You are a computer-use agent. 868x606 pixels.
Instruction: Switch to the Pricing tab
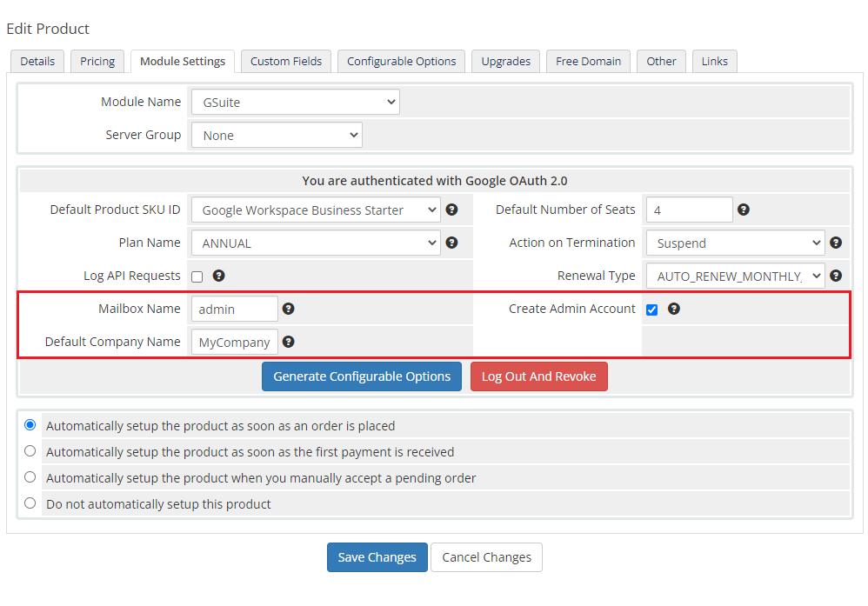pyautogui.click(x=97, y=62)
